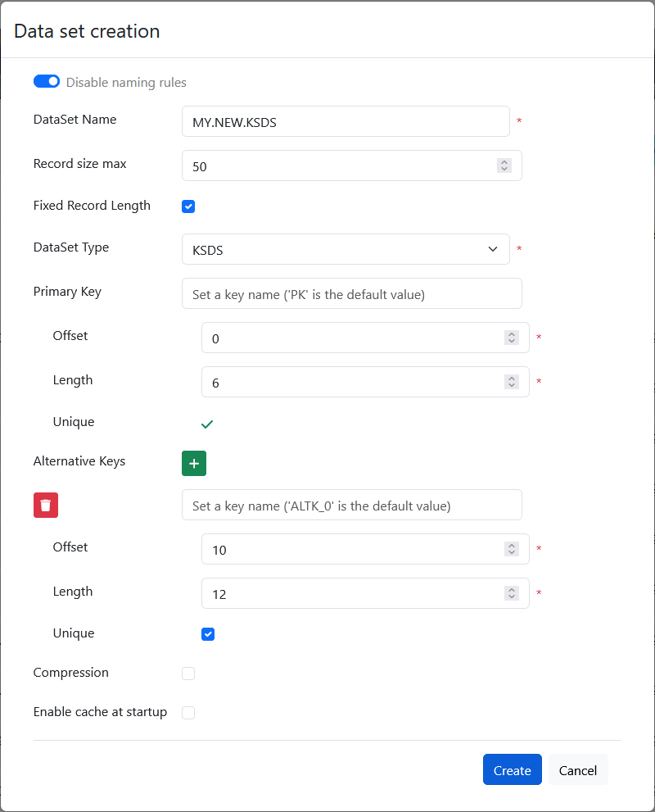The width and height of the screenshot is (655, 812).
Task: Disable the naming rules toggle
Action: pyautogui.click(x=47, y=81)
